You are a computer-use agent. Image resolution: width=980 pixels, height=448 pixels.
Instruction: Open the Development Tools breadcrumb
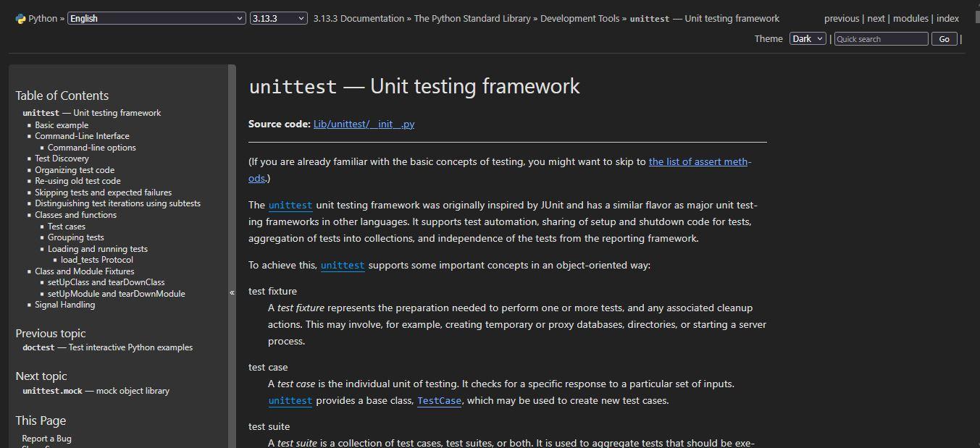tap(579, 19)
